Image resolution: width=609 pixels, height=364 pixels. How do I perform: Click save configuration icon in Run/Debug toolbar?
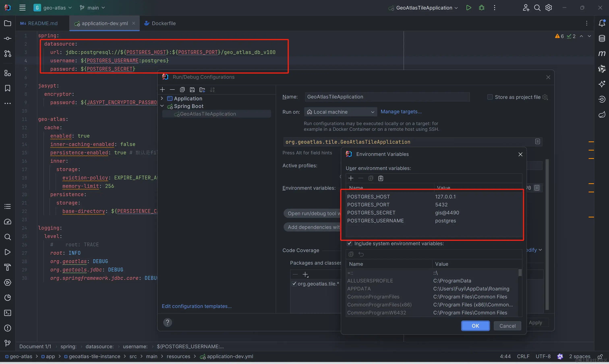[x=192, y=90]
